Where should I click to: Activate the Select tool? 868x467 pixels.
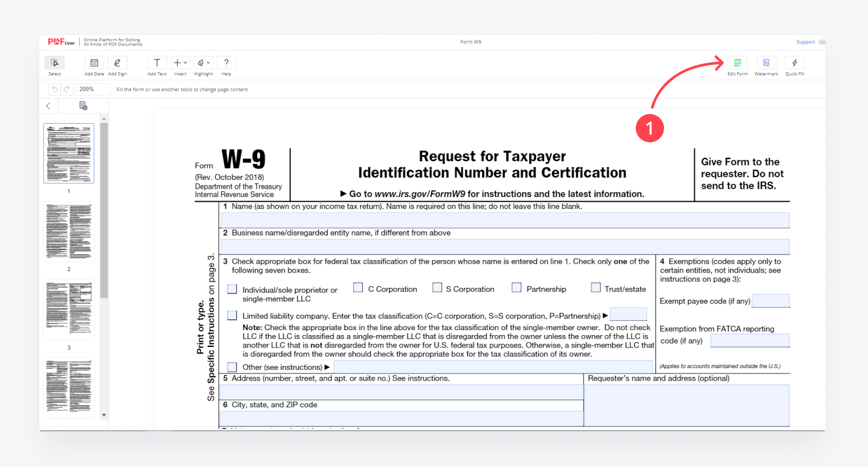pyautogui.click(x=54, y=63)
